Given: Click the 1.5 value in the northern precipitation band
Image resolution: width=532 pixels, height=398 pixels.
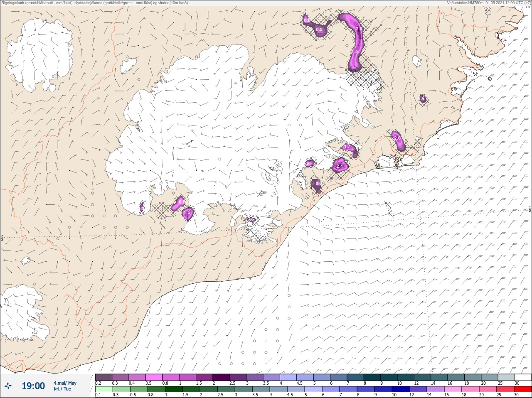Looking at the screenshot, I should pos(355,51).
